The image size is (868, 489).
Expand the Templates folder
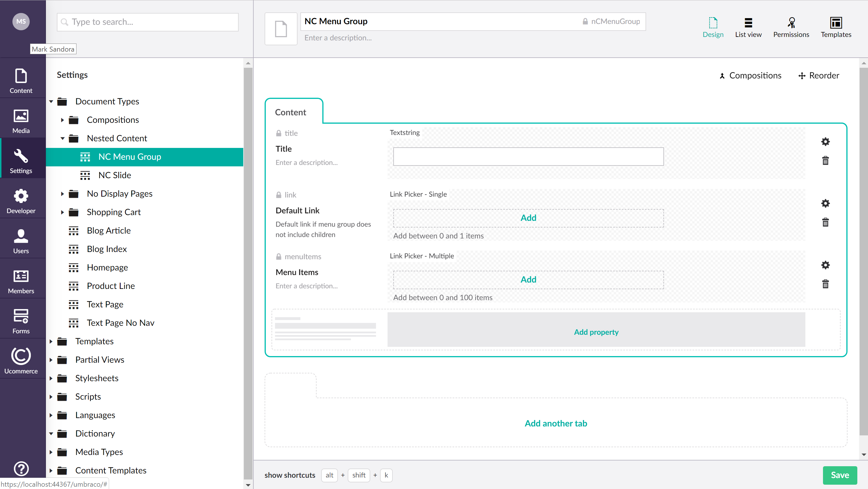pyautogui.click(x=51, y=341)
